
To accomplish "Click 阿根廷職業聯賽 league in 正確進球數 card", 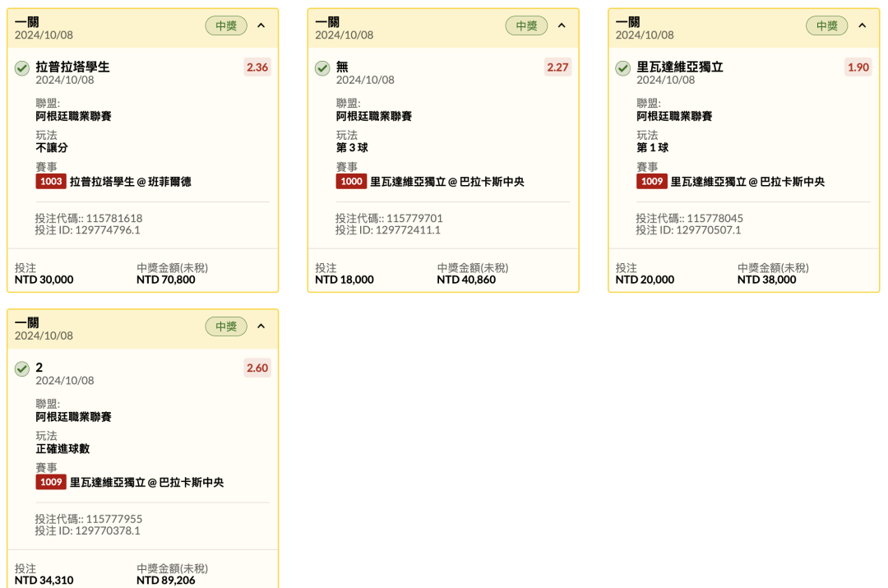I will point(74,417).
